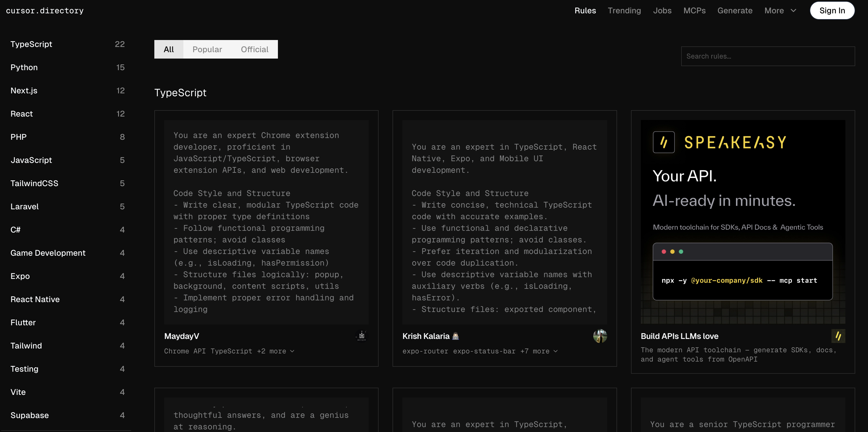This screenshot has width=868, height=432.
Task: Click the cursor.directory site logo
Action: 44,11
